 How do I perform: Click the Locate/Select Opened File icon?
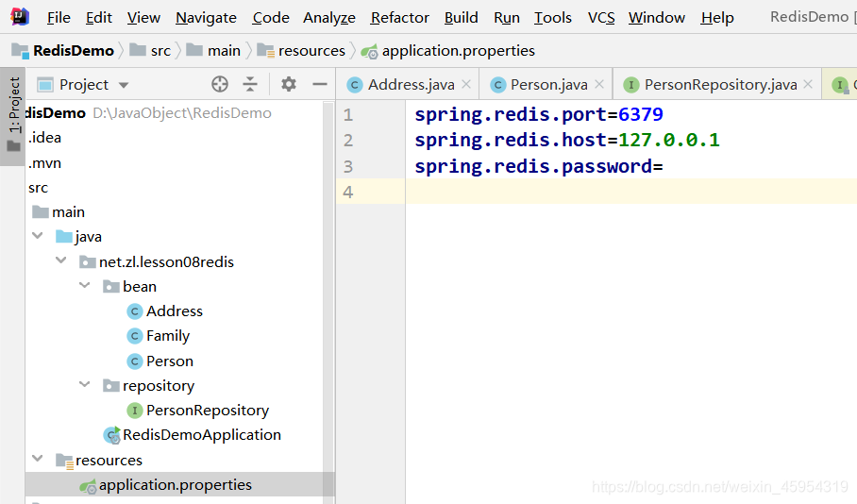[x=220, y=84]
